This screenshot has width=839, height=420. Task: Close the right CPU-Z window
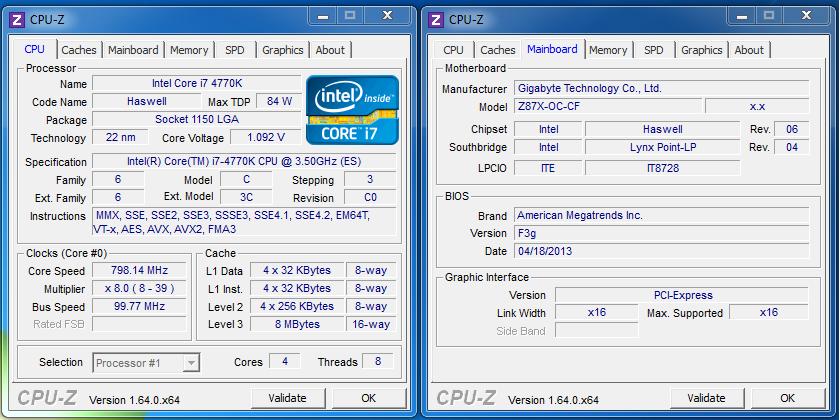tap(806, 16)
